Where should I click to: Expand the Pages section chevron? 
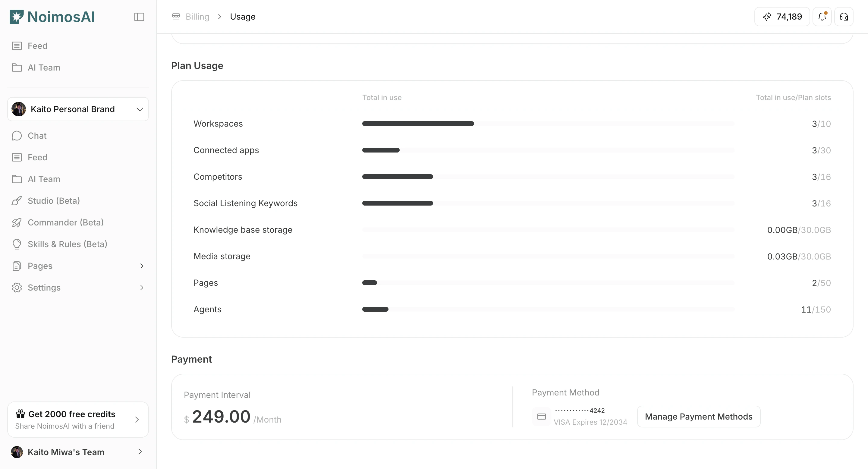[142, 266]
